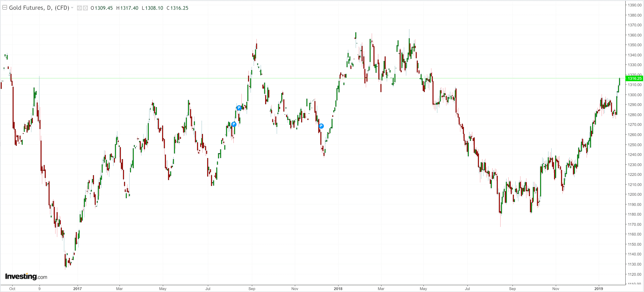
Task: Click the Open value 1309.45
Action: click(104, 8)
